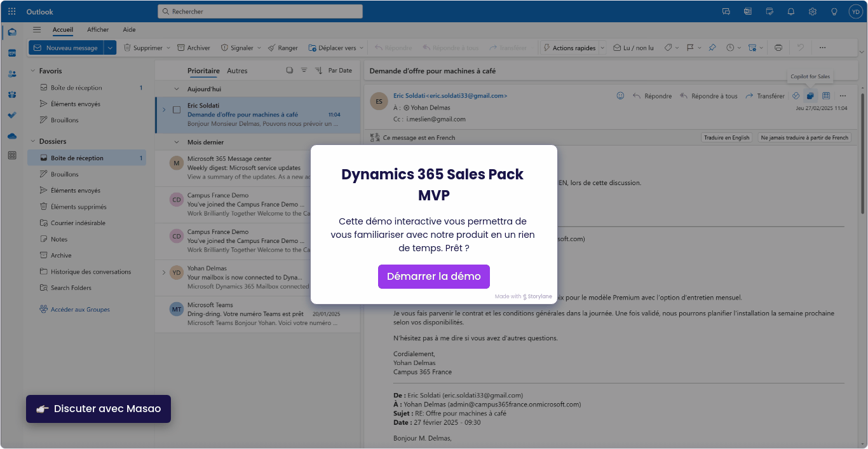Expand the Yohan Delmas conversation thread

164,272
